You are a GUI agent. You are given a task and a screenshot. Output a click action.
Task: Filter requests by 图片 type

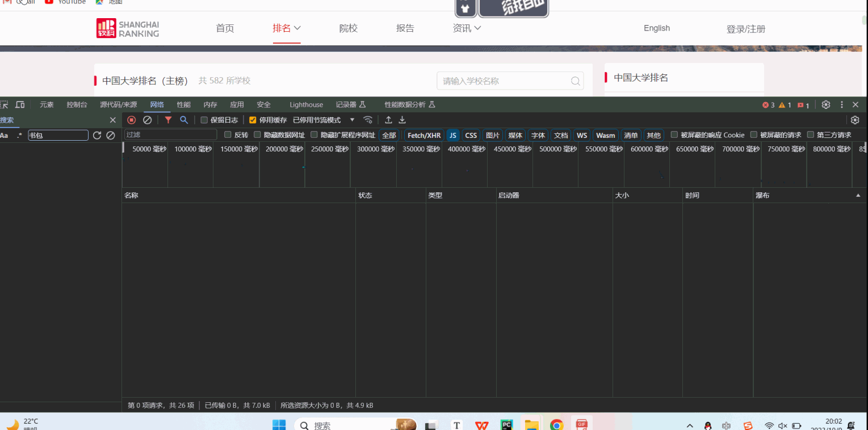pyautogui.click(x=493, y=136)
